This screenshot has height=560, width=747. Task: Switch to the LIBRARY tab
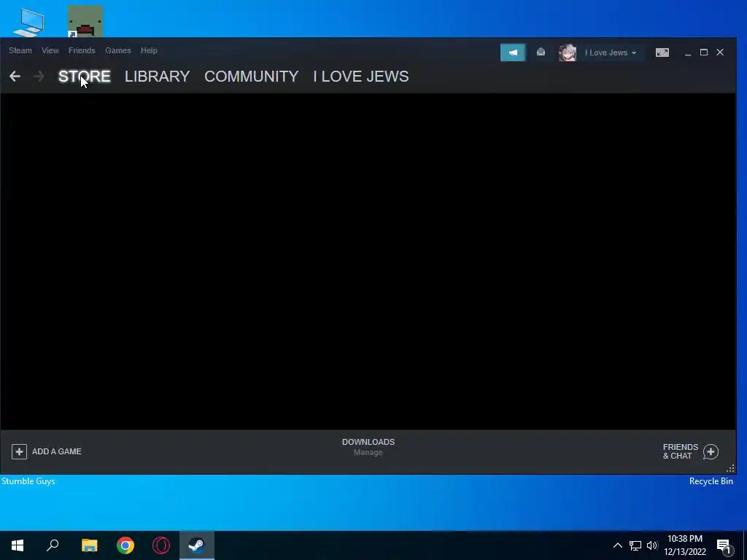click(158, 76)
